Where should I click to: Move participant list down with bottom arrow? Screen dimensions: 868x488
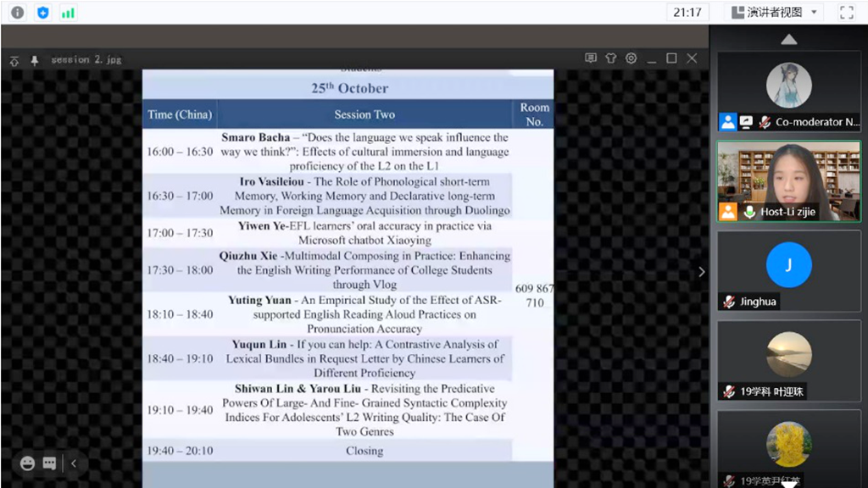pyautogui.click(x=789, y=484)
